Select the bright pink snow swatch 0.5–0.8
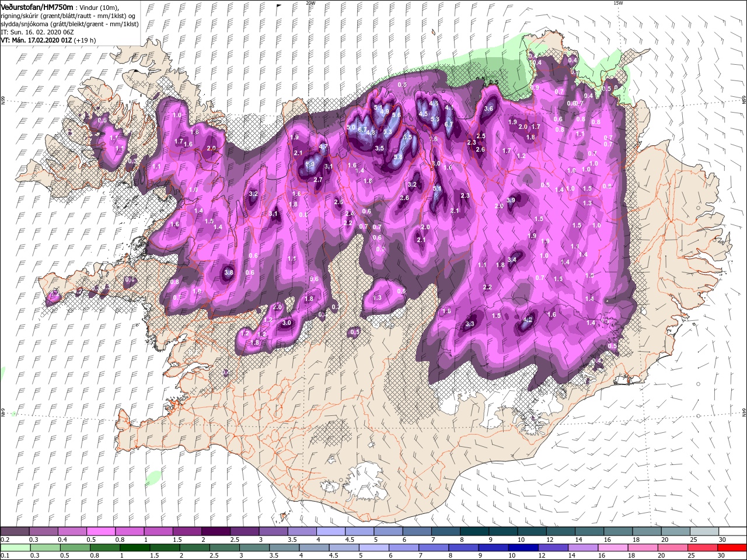This screenshot has height=560, width=747. 101,531
